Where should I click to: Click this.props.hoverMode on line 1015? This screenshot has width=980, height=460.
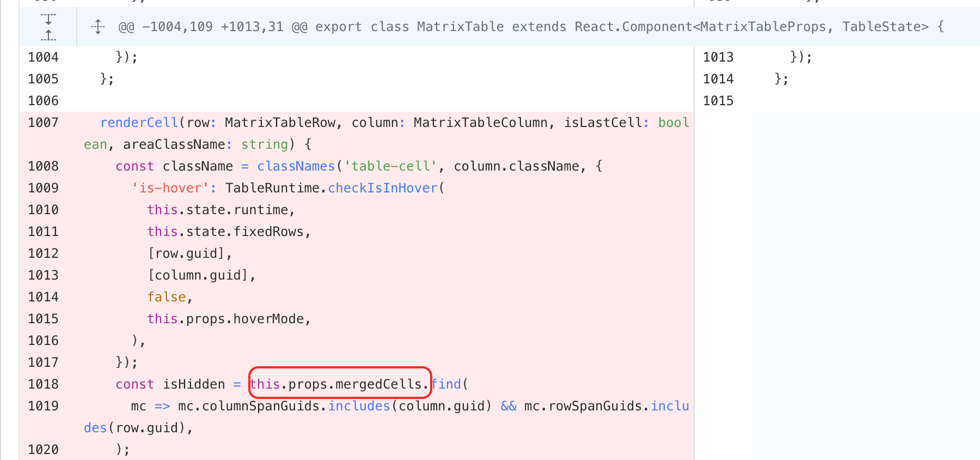(x=225, y=319)
